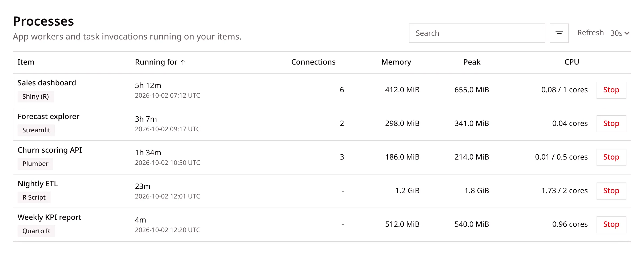Open the filter options icon

coord(559,33)
